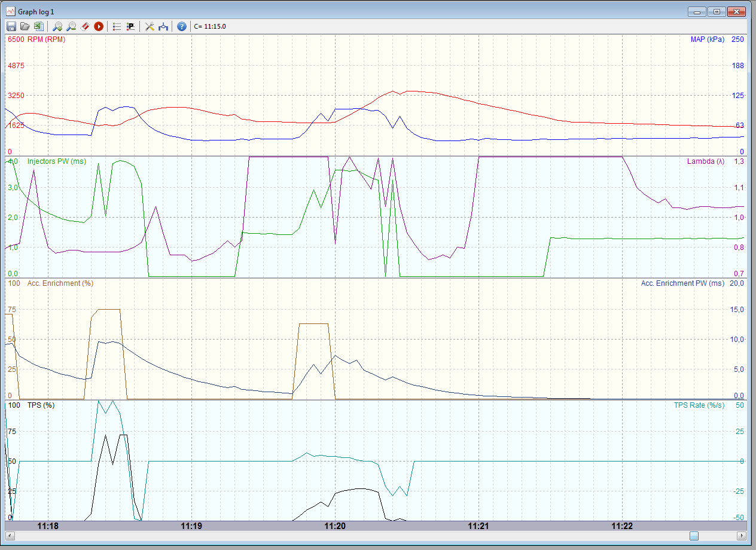Export graph log to Excel

pyautogui.click(x=38, y=26)
